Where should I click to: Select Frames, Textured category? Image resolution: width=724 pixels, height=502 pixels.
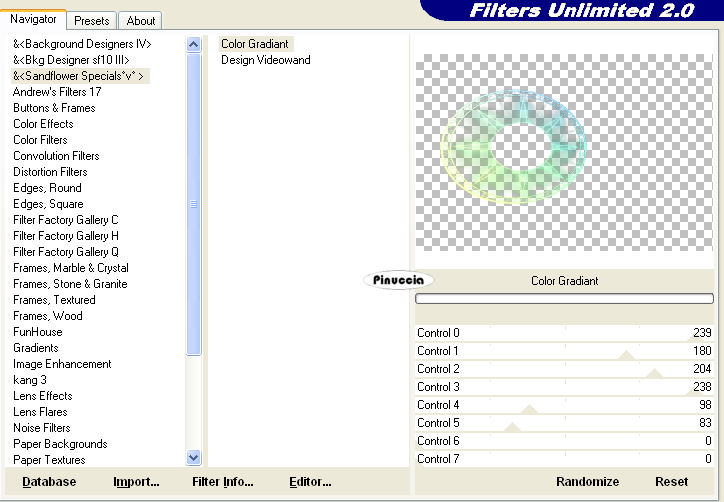pyautogui.click(x=54, y=300)
